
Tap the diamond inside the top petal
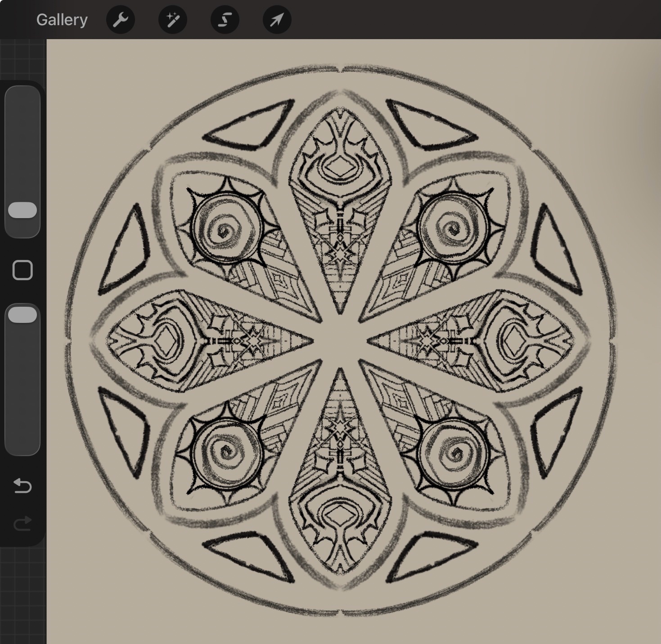340,168
